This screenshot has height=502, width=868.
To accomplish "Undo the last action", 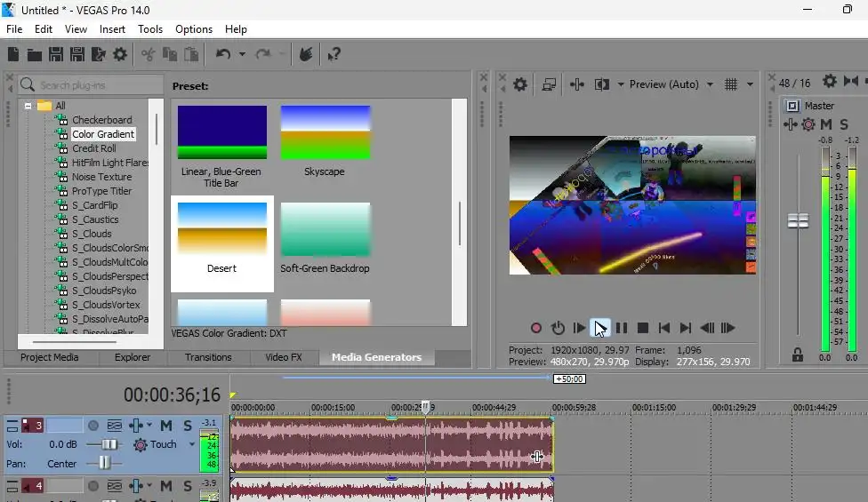I will pos(223,54).
